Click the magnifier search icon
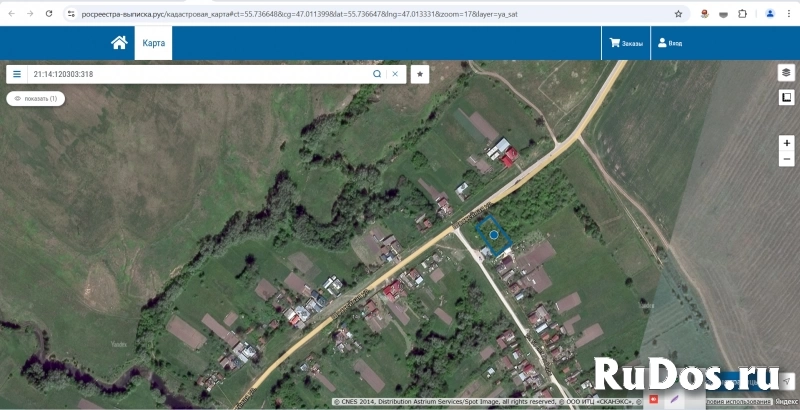This screenshot has width=800, height=410. [377, 74]
